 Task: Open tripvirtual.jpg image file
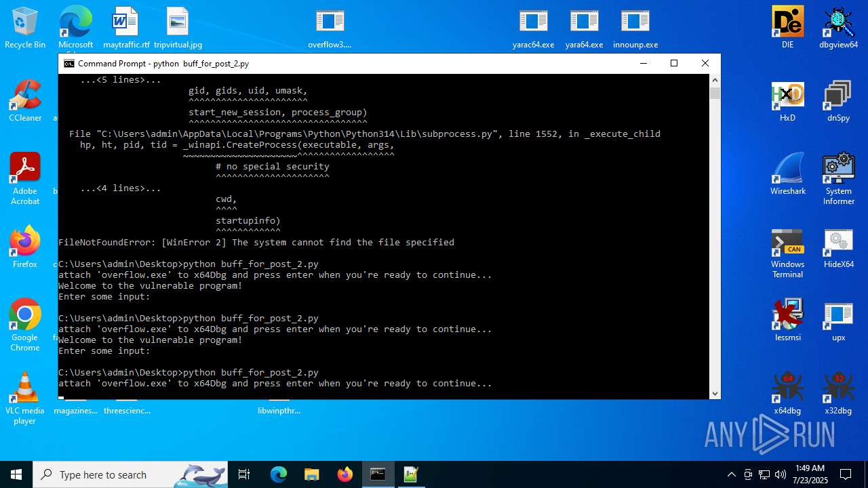coord(178,28)
